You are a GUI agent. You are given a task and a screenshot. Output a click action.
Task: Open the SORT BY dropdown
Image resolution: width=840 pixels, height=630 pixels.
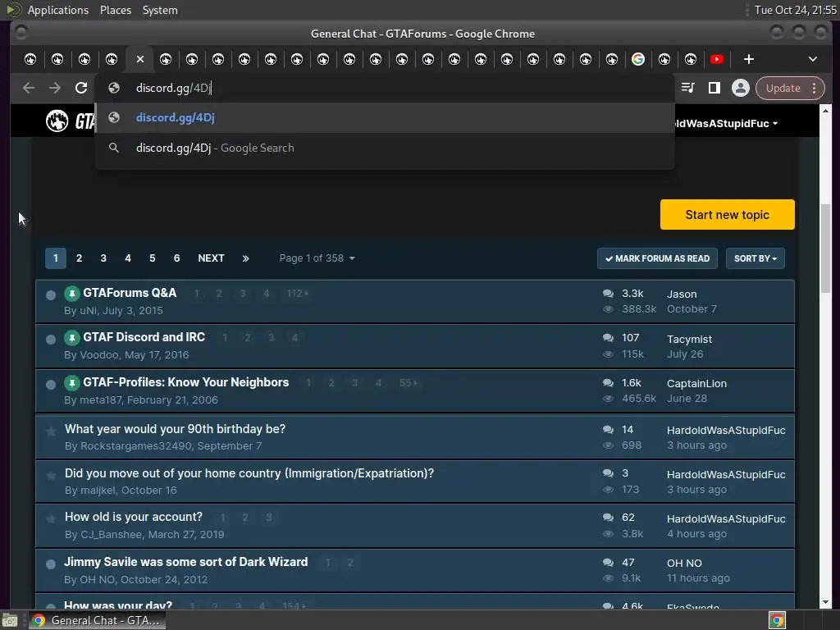coord(756,258)
